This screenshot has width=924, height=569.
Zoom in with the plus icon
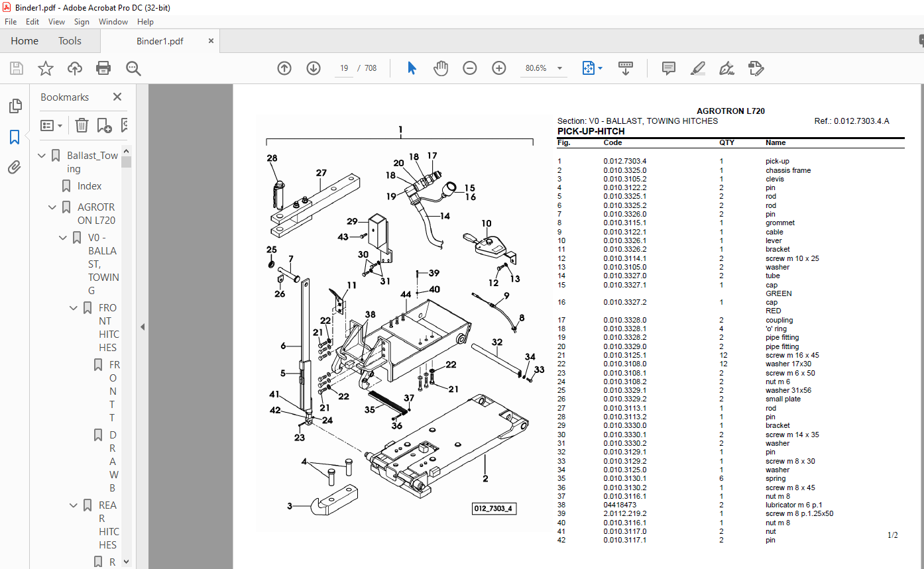499,68
